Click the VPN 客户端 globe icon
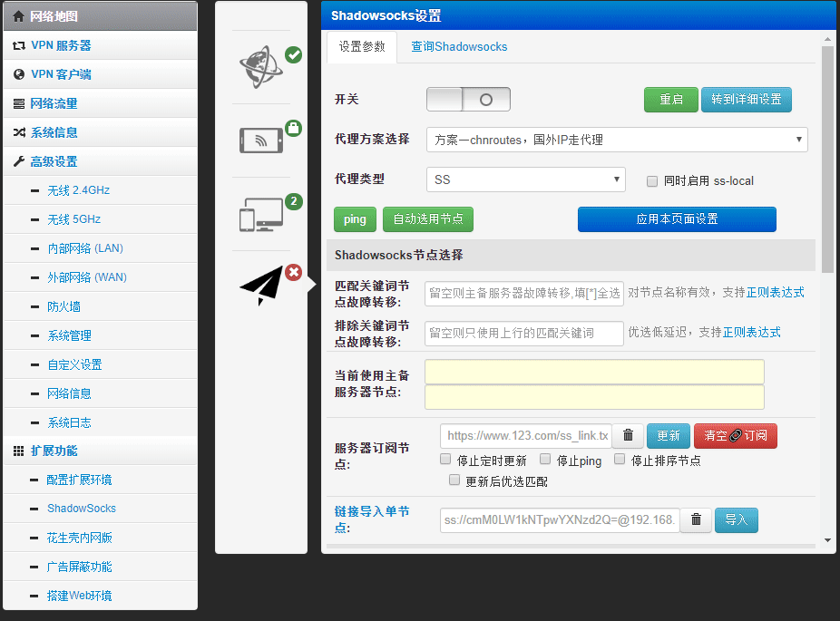The image size is (840, 621). pos(19,74)
